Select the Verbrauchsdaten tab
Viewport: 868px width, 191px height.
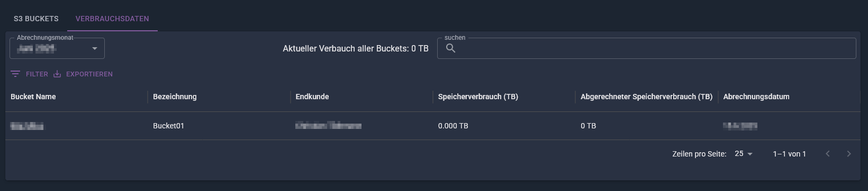pyautogui.click(x=112, y=19)
